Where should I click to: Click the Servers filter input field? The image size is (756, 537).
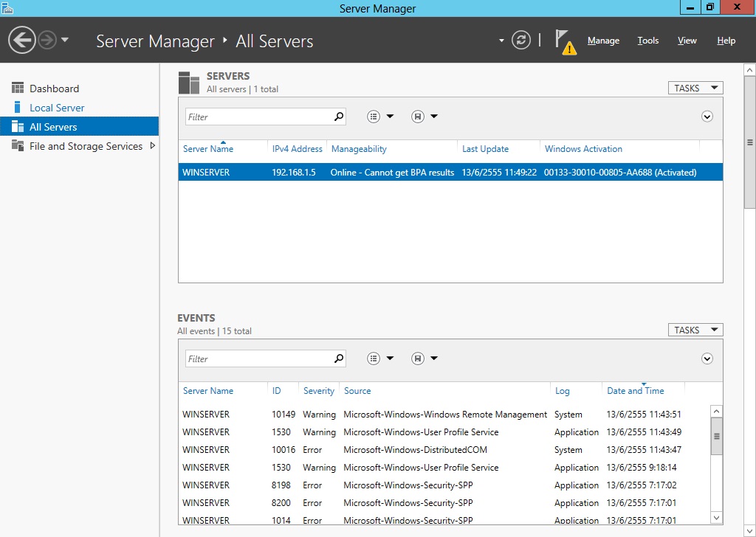[266, 117]
